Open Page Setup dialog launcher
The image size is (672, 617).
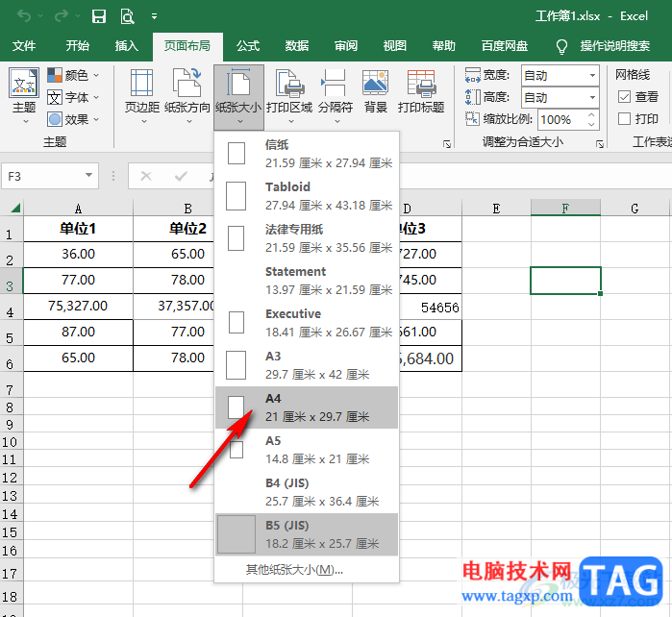point(447,144)
